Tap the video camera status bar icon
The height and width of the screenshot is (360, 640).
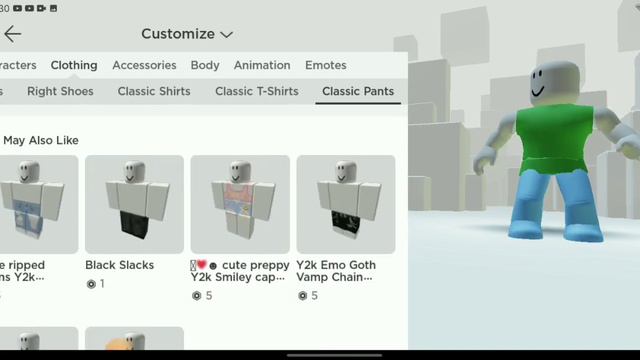41,8
